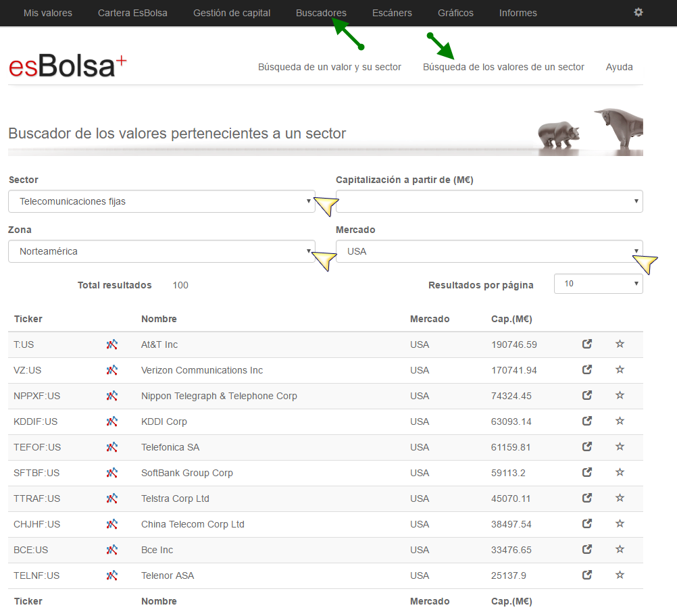
Task: Toggle favorite star for Verizon Communications
Action: pos(620,369)
